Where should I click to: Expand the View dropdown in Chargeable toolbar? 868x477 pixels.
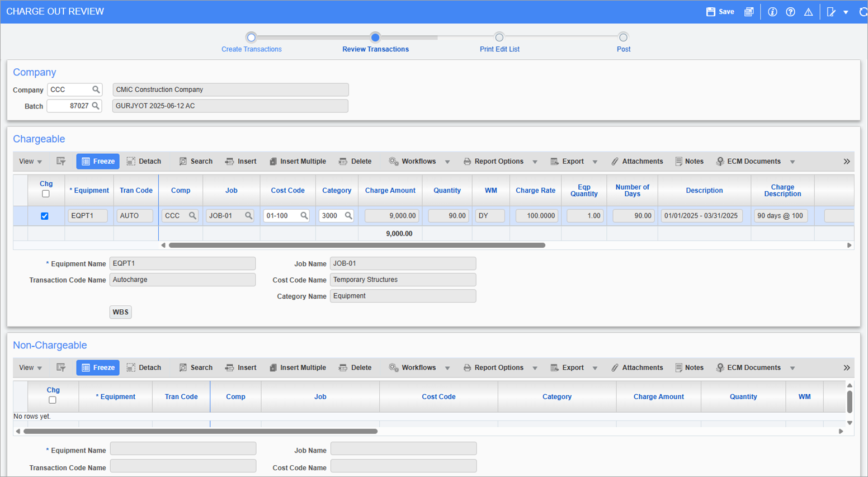click(30, 162)
